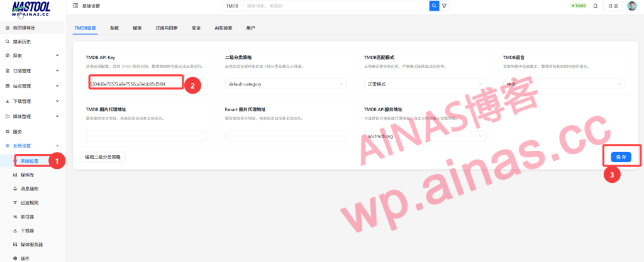
Task: Switch to the AI实验室 tab
Action: click(x=223, y=28)
